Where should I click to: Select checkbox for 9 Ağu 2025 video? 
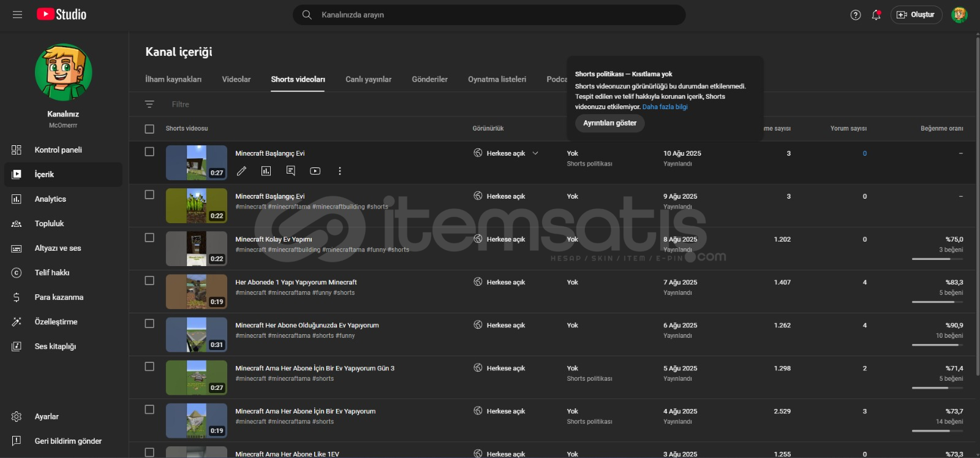pyautogui.click(x=149, y=194)
